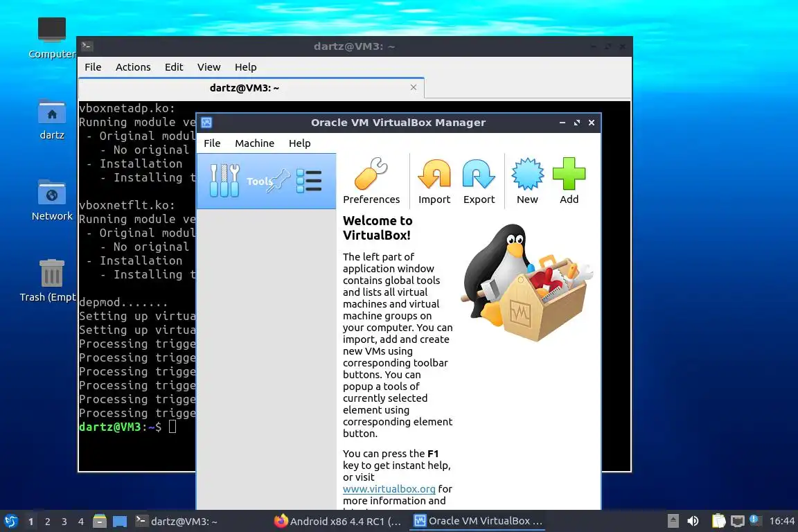Image resolution: width=798 pixels, height=532 pixels.
Task: Open the volume control tray icon
Action: tap(693, 521)
